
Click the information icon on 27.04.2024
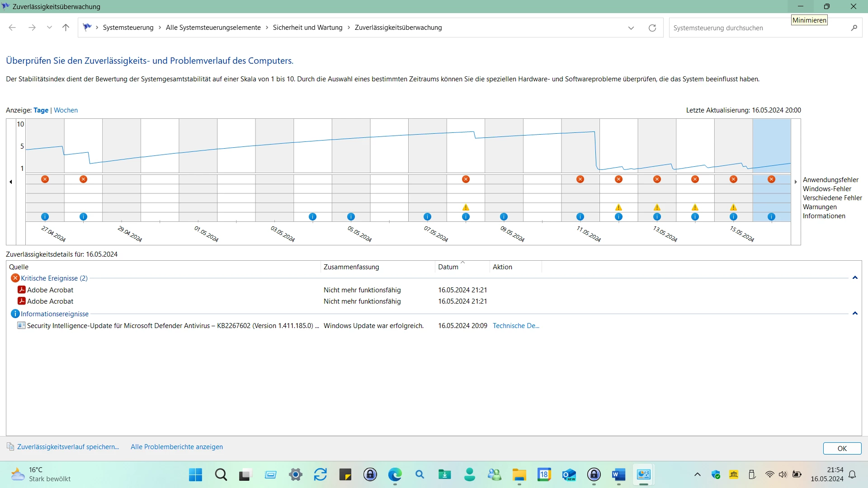point(45,217)
